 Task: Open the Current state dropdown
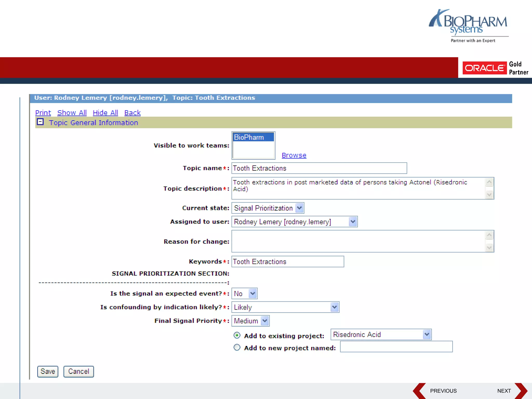tap(300, 208)
